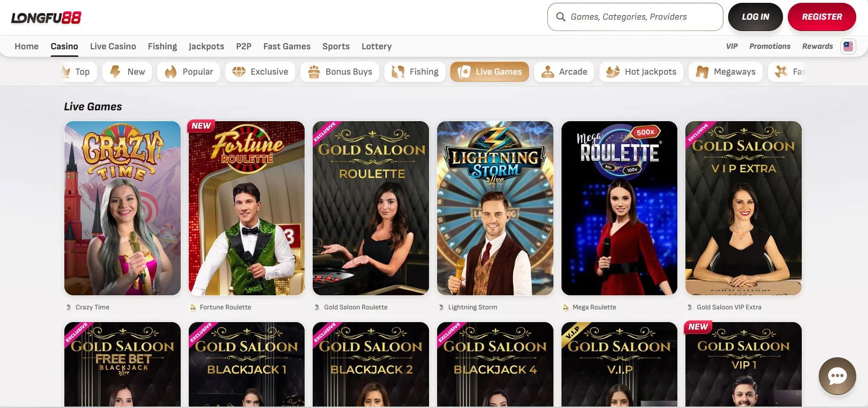Viewport: 868px width, 408px height.
Task: Open the Promotions link
Action: click(x=770, y=46)
